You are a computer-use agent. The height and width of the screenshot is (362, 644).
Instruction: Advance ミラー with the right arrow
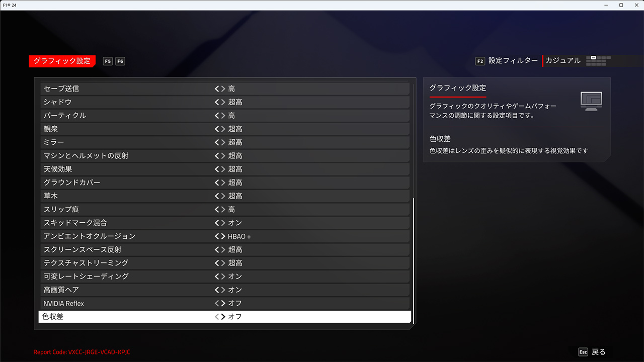click(223, 142)
